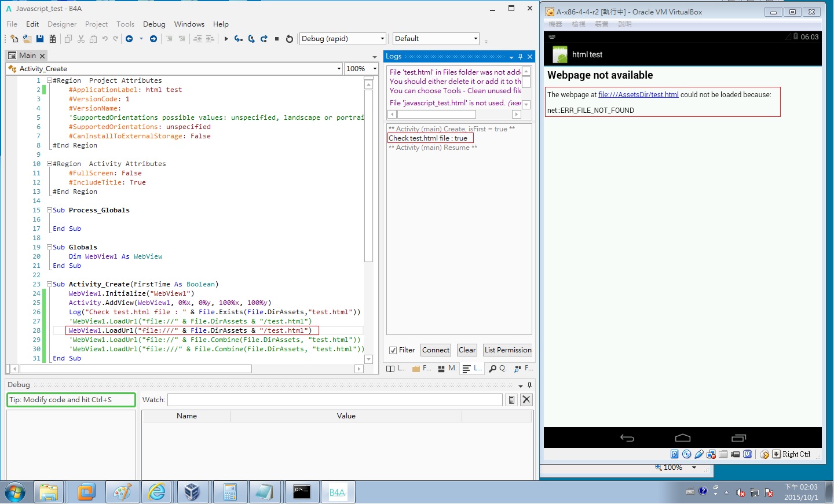Click the Navigate Forward arrow icon
The width and height of the screenshot is (834, 504).
153,39
